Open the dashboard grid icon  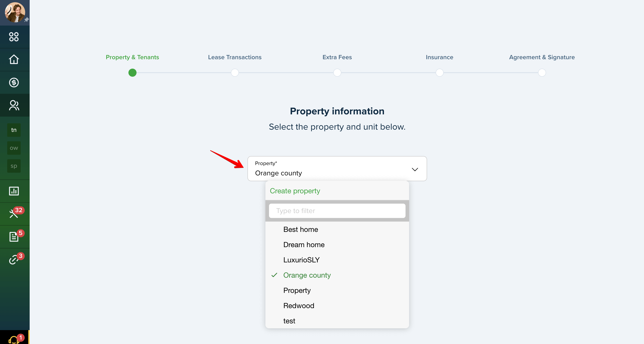[x=14, y=37]
